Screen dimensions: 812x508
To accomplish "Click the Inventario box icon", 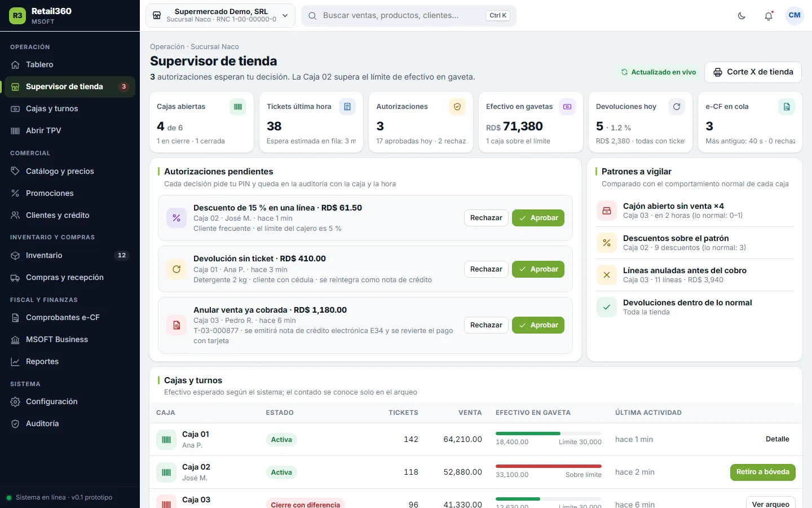I will (x=15, y=256).
